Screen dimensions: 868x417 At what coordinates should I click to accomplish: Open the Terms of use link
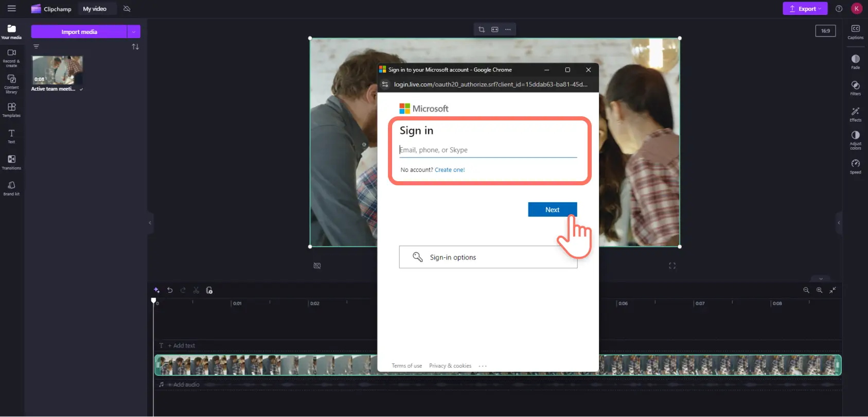(x=407, y=366)
